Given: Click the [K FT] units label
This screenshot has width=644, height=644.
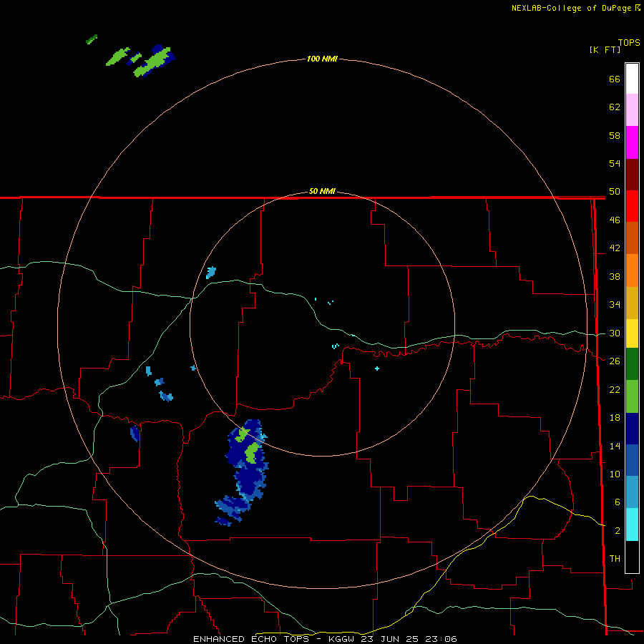Looking at the screenshot, I should tap(605, 49).
